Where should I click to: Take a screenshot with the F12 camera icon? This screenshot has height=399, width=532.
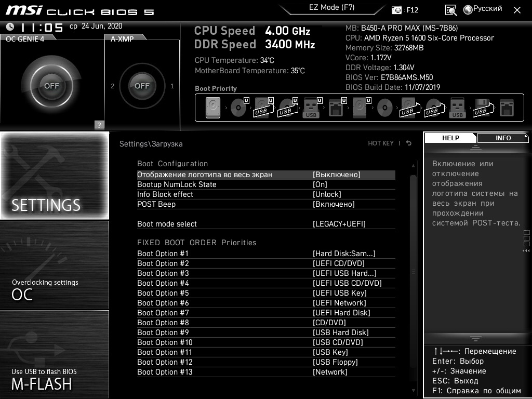point(396,10)
